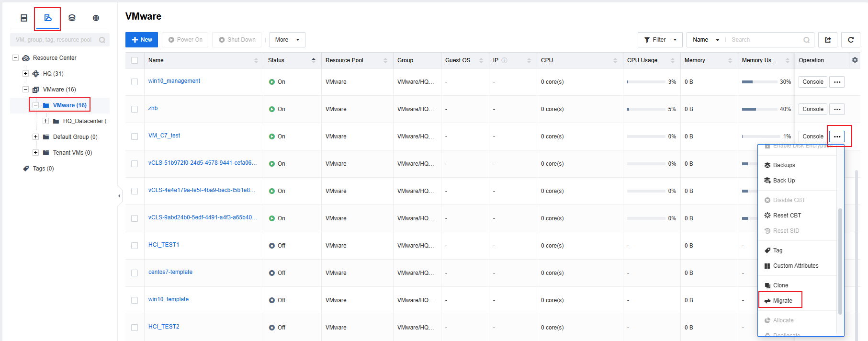
Task: Sort by Memory Usage column sort icon
Action: tap(788, 60)
